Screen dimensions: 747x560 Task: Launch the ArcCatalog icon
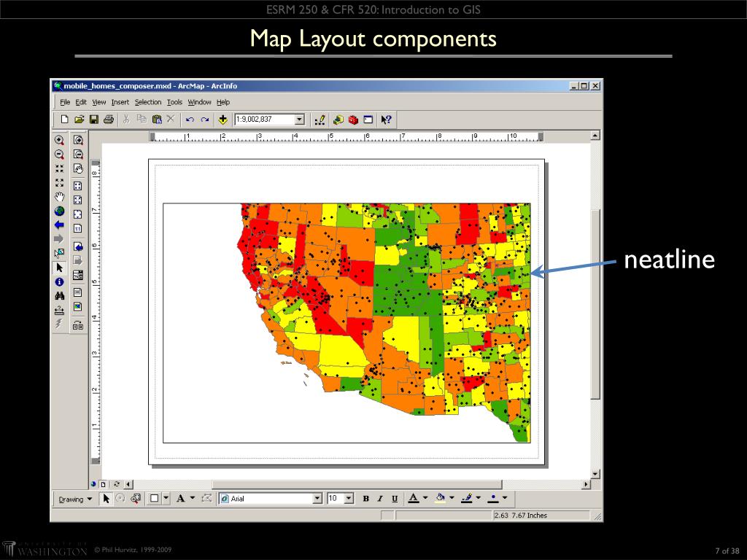[338, 120]
